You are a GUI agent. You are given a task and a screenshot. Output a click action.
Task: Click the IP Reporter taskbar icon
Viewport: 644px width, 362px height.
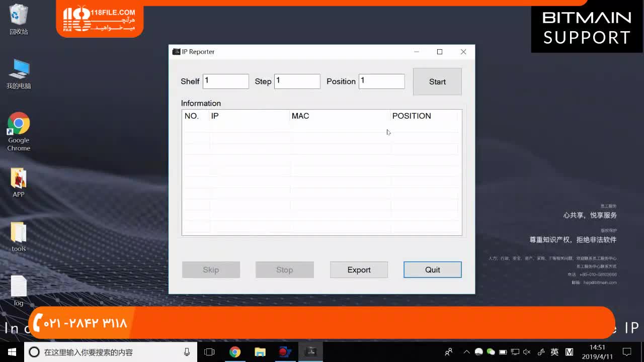click(311, 352)
